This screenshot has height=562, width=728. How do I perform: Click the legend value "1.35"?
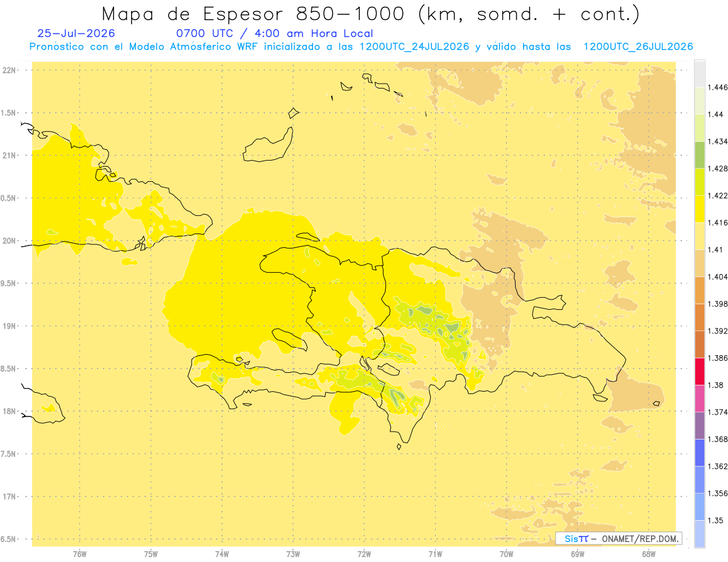716,520
